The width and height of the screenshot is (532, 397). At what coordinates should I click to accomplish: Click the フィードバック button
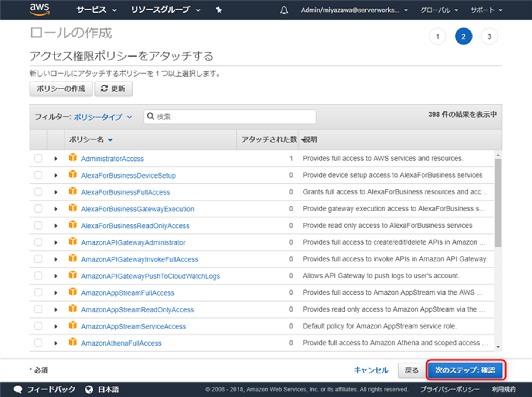(x=44, y=389)
